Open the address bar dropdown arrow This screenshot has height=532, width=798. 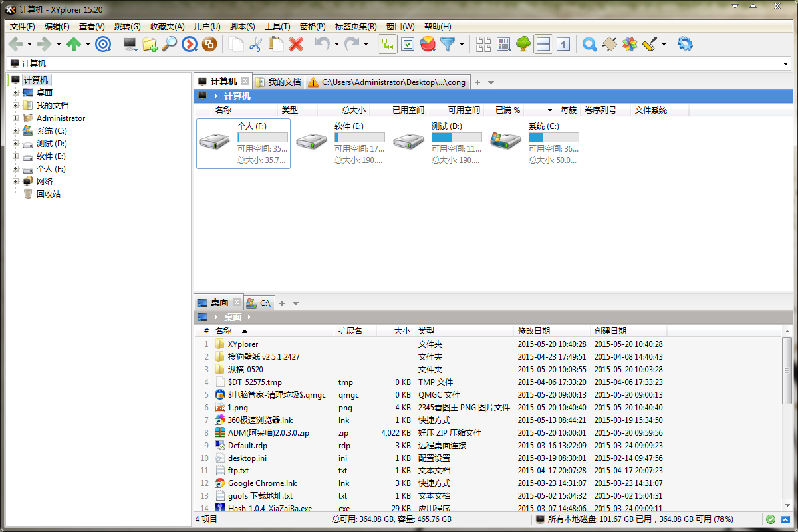(786, 64)
